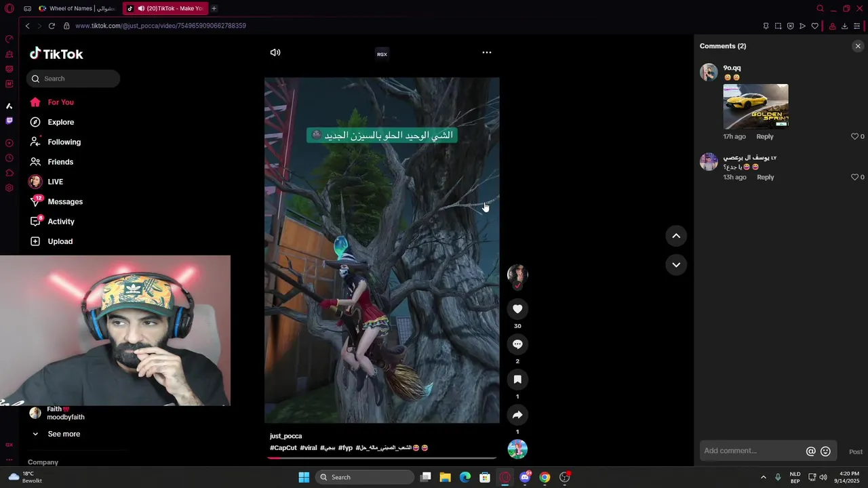Click the browser address bar URL
The width and height of the screenshot is (868, 488).
click(161, 26)
